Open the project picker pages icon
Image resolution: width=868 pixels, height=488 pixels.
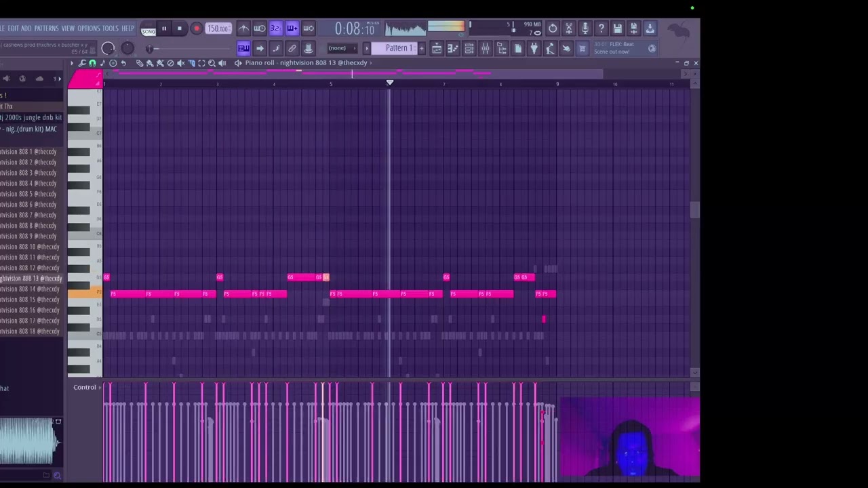pyautogui.click(x=518, y=48)
